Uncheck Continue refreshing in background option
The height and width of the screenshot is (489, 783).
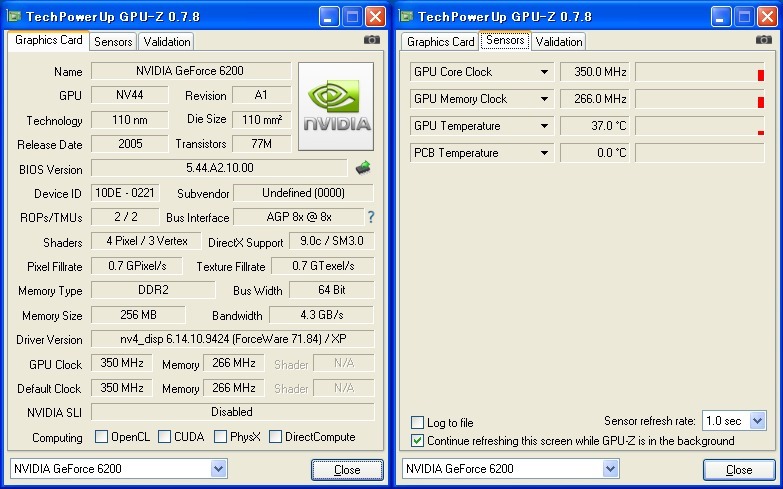[x=417, y=441]
